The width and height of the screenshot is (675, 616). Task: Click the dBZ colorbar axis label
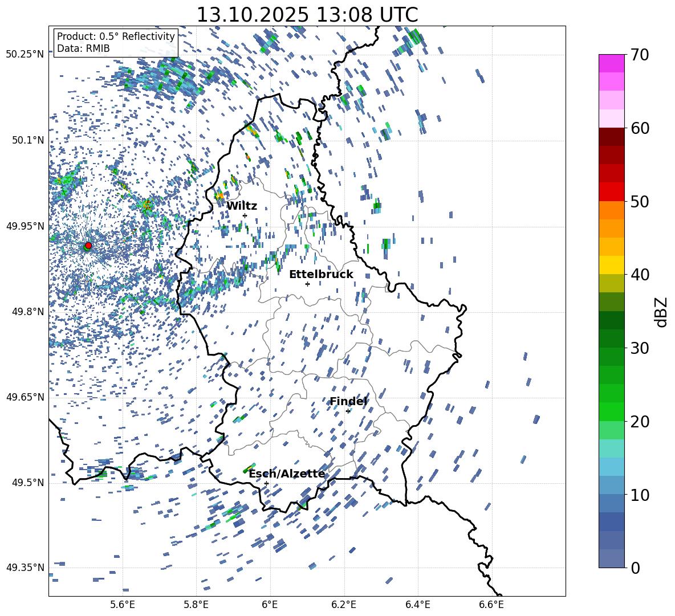point(661,312)
